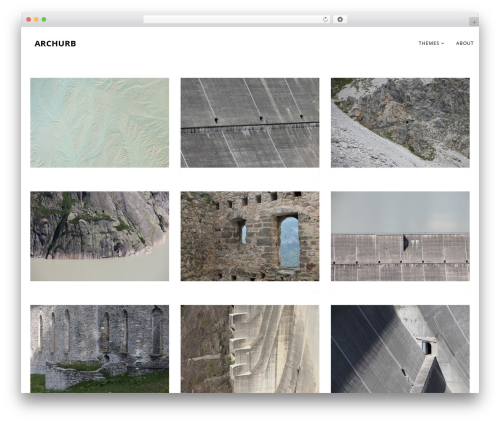
Task: Click the reader icon beside address bar
Action: (x=340, y=20)
